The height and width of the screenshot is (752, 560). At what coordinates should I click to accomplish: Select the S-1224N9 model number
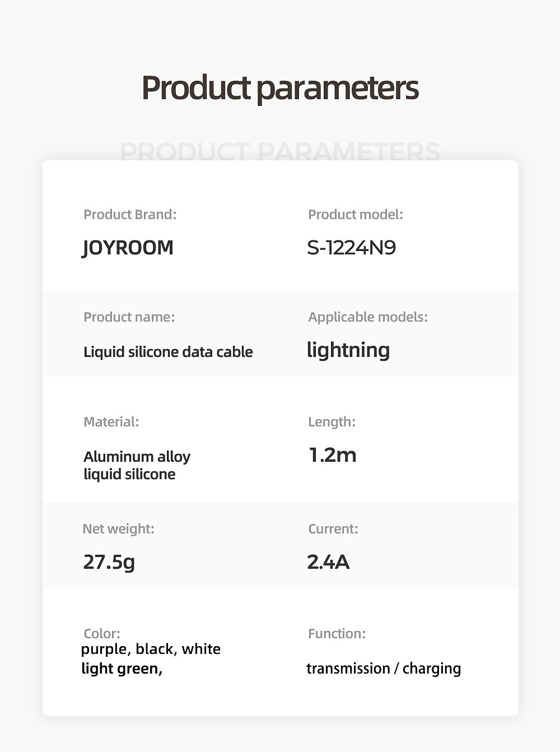point(352,247)
